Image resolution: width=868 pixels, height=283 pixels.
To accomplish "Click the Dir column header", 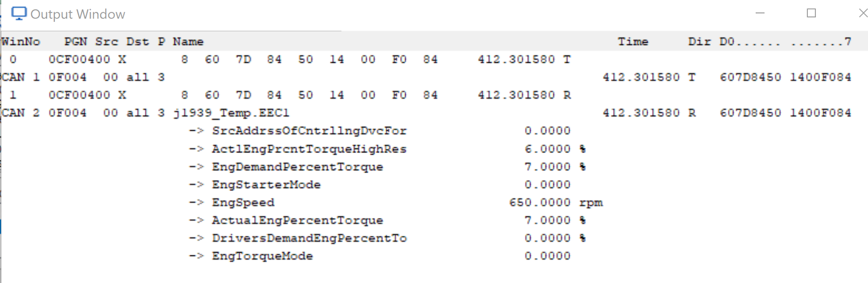I will tap(699, 42).
